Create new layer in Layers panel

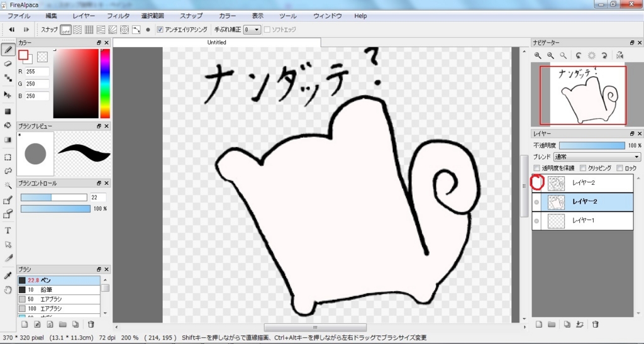(x=539, y=325)
